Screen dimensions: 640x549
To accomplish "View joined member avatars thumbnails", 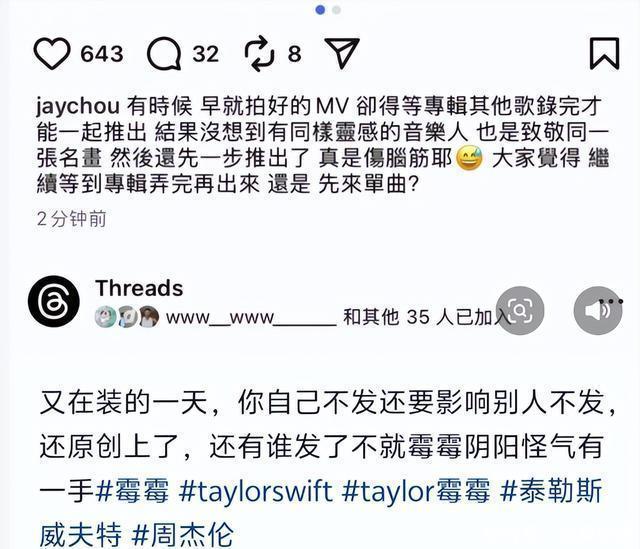I will (x=127, y=316).
